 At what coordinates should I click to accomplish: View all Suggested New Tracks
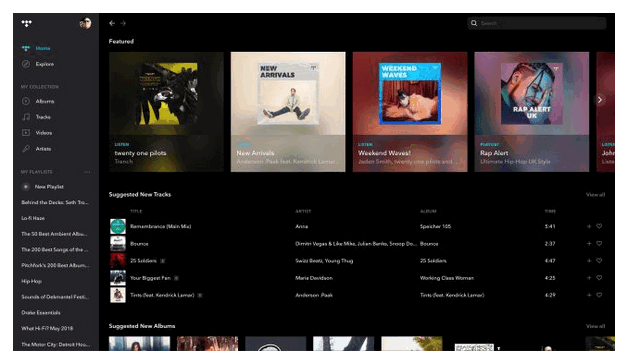point(596,194)
